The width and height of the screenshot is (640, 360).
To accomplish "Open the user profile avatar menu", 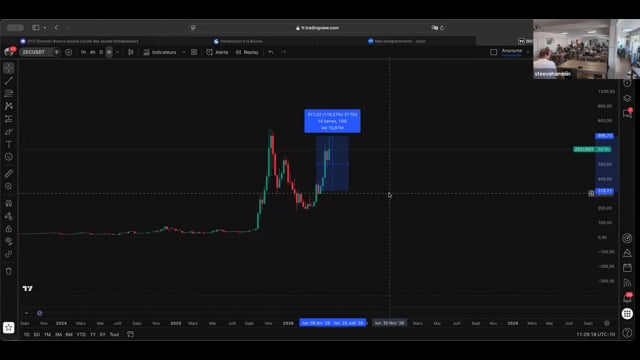I will click(9, 52).
